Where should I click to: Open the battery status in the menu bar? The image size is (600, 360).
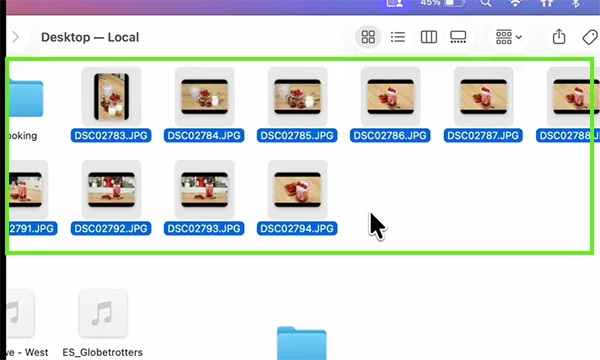click(442, 3)
